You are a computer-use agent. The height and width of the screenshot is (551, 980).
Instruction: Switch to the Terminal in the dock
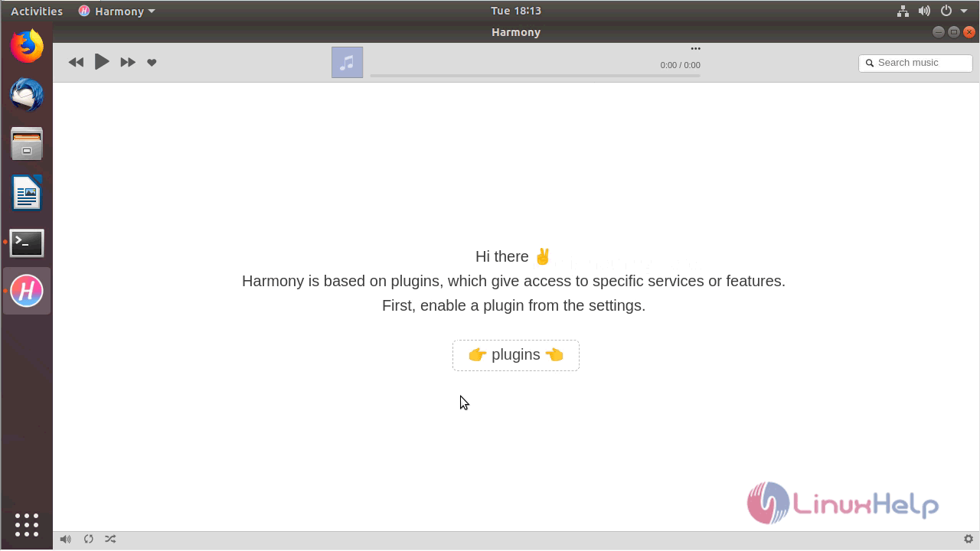click(27, 243)
